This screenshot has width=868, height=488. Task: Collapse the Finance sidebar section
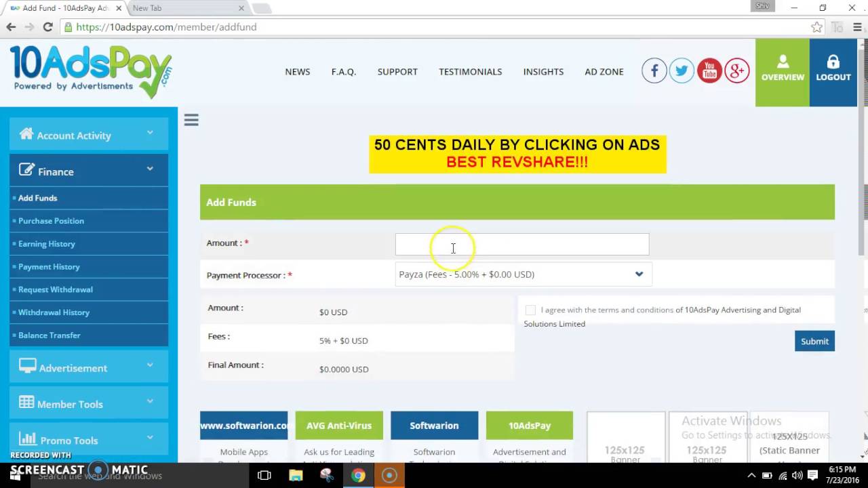89,171
